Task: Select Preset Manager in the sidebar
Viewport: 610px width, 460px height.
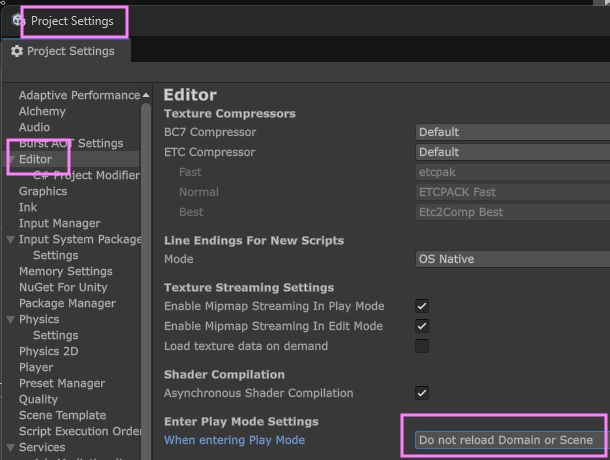Action: [x=62, y=383]
